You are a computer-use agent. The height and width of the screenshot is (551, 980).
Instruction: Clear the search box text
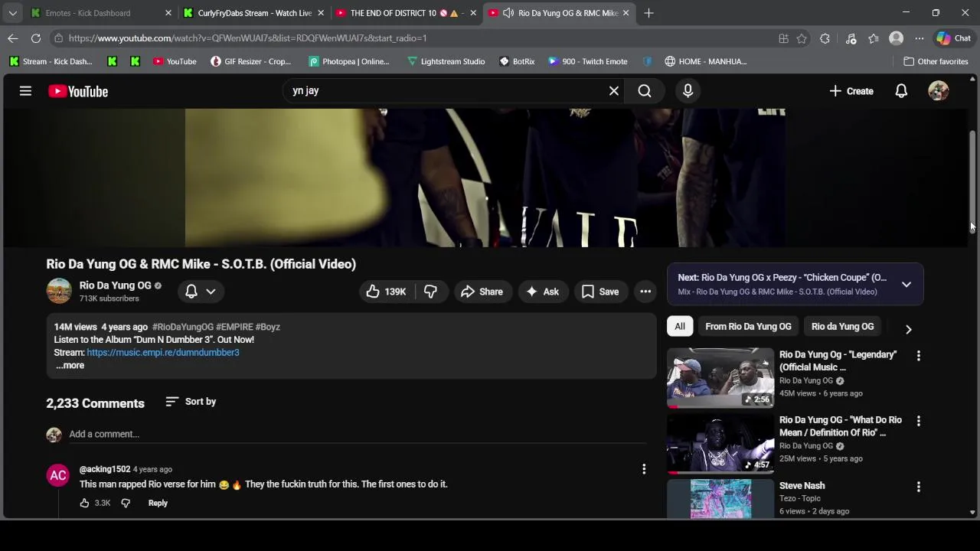coord(613,91)
